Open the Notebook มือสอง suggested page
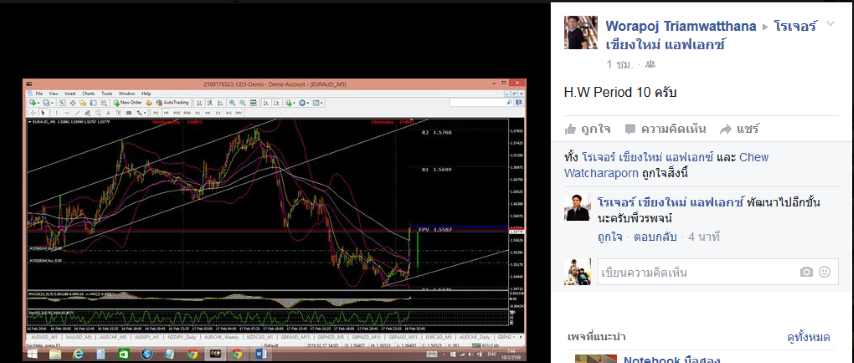The image size is (854, 363). pos(672,360)
